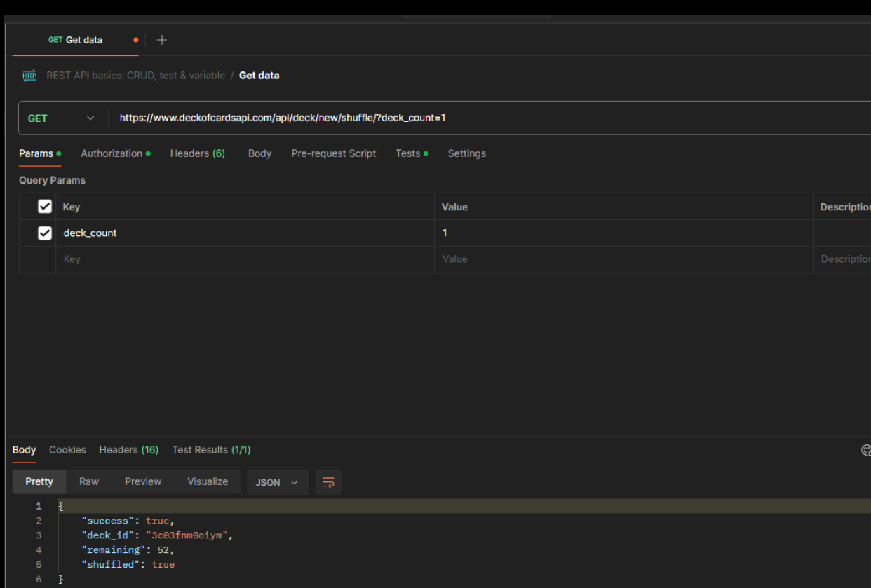The width and height of the screenshot is (871, 588).
Task: Switch response view to Visualize
Action: tap(208, 481)
